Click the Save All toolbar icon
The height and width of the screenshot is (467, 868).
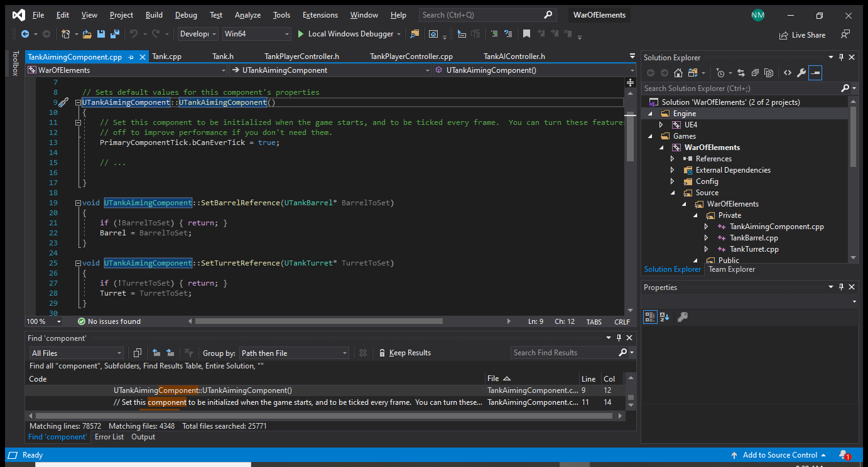click(x=115, y=34)
